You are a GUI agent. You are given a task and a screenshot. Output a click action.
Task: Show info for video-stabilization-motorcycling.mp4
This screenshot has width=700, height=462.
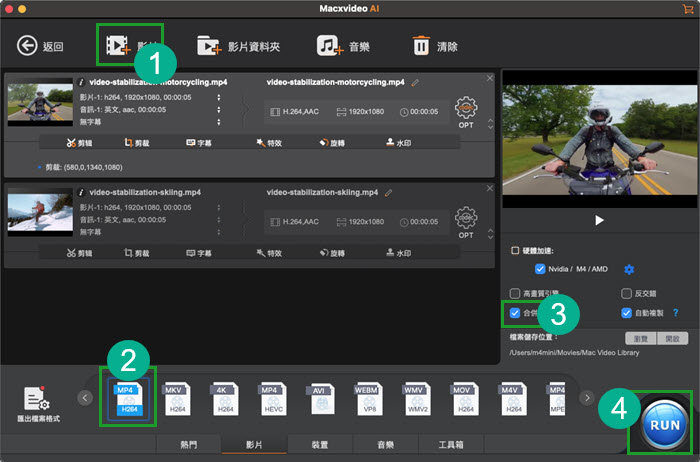[81, 82]
